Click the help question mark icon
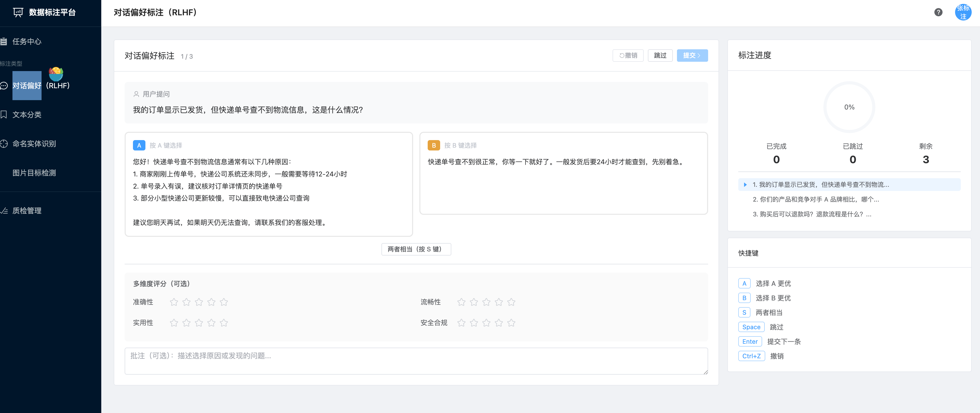The image size is (980, 413). [x=938, y=12]
